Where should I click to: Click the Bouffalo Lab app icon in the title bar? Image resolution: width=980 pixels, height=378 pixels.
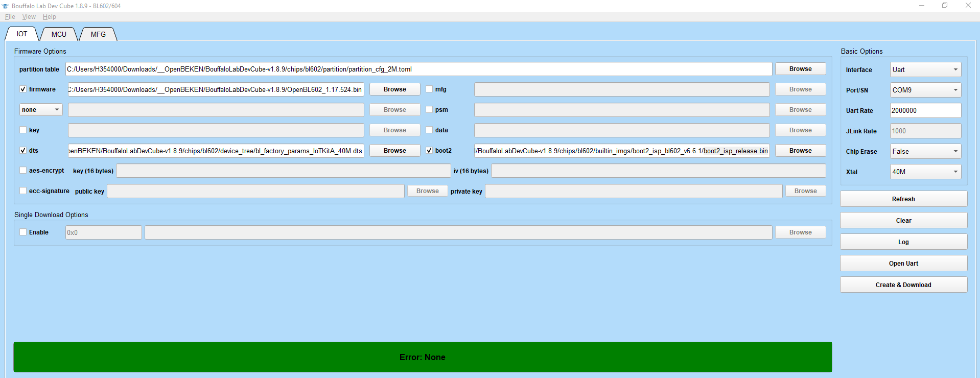pyautogui.click(x=6, y=6)
